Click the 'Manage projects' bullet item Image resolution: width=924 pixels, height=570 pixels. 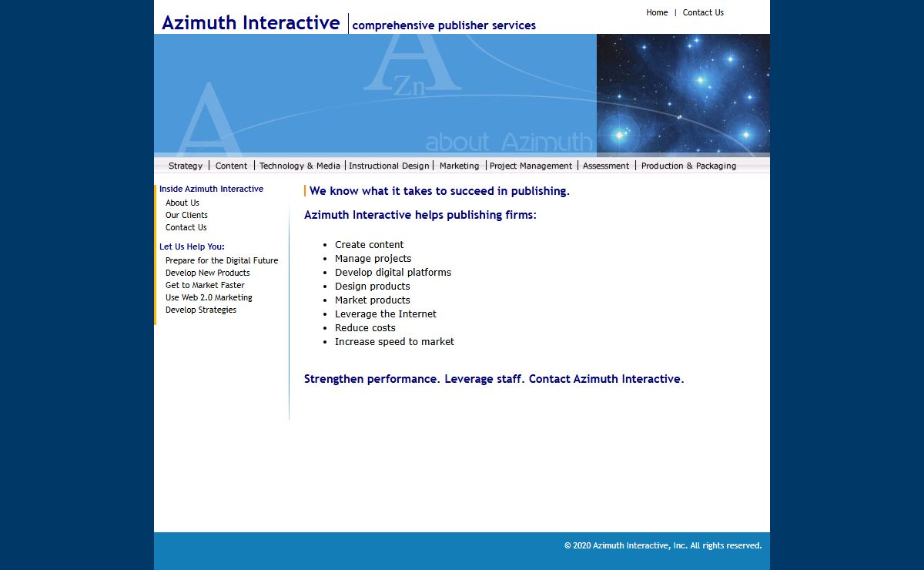[x=373, y=259]
